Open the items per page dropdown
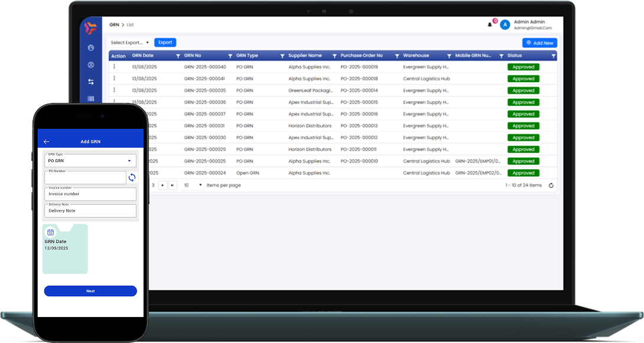Screen dimensions: 644x343 click(x=193, y=185)
